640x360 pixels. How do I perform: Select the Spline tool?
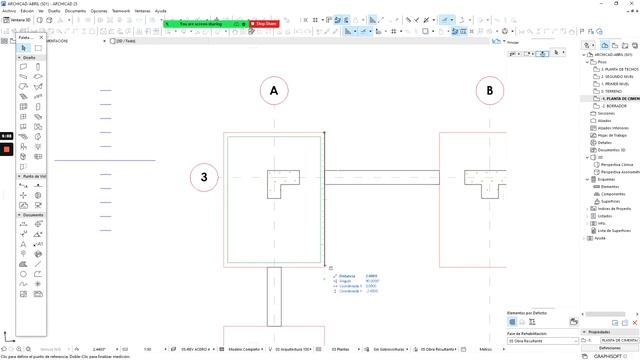coord(23,284)
